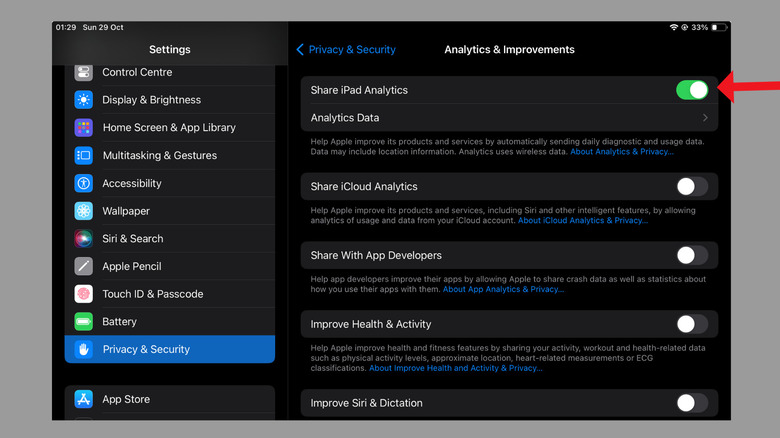Tap the Home Screen & App Library icon
780x438 pixels.
84,127
